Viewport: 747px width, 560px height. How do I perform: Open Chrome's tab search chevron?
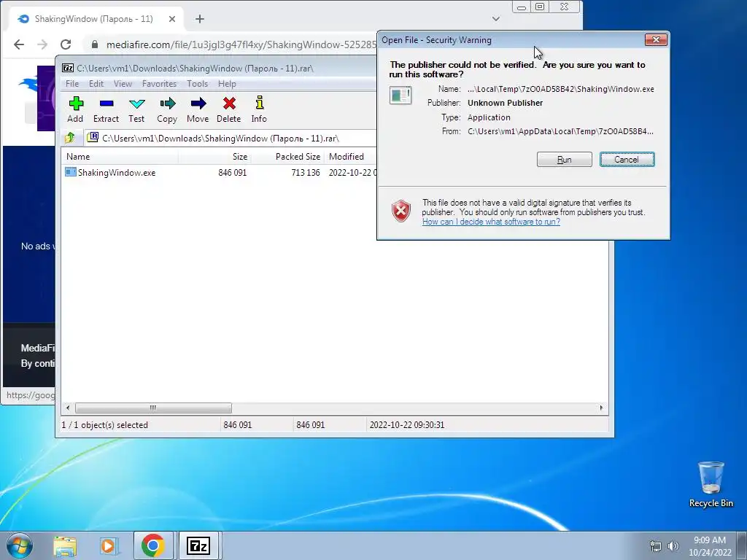pos(496,19)
